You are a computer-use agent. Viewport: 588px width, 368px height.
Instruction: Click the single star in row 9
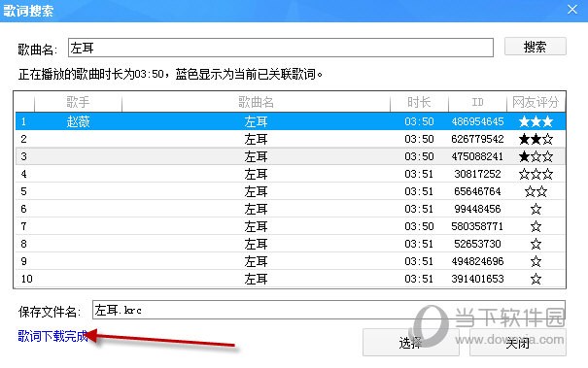536,261
